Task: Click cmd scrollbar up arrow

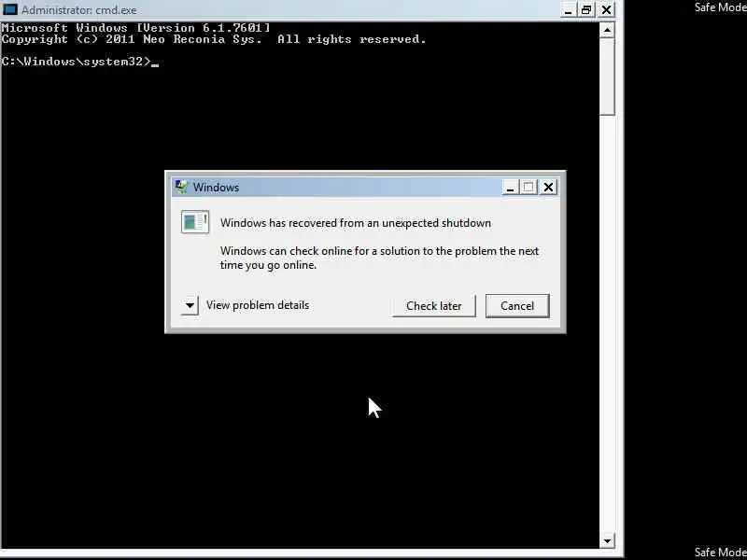Action: pos(607,30)
